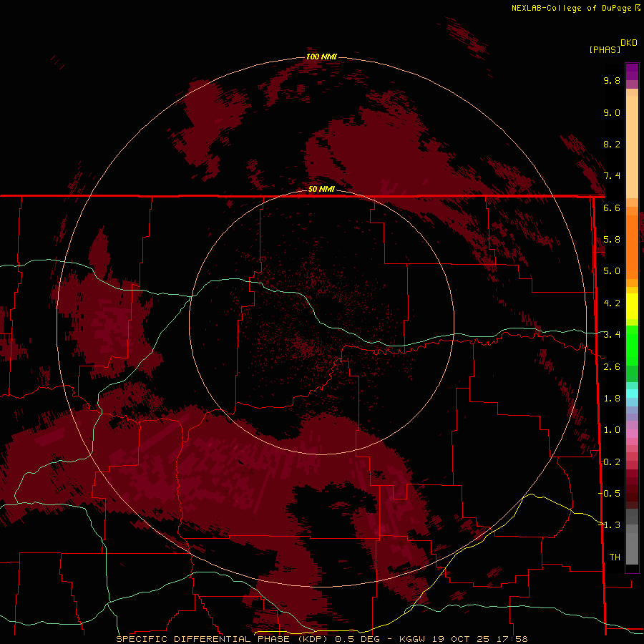
Task: Click the 2.6 value on the color scale
Action: [x=612, y=367]
